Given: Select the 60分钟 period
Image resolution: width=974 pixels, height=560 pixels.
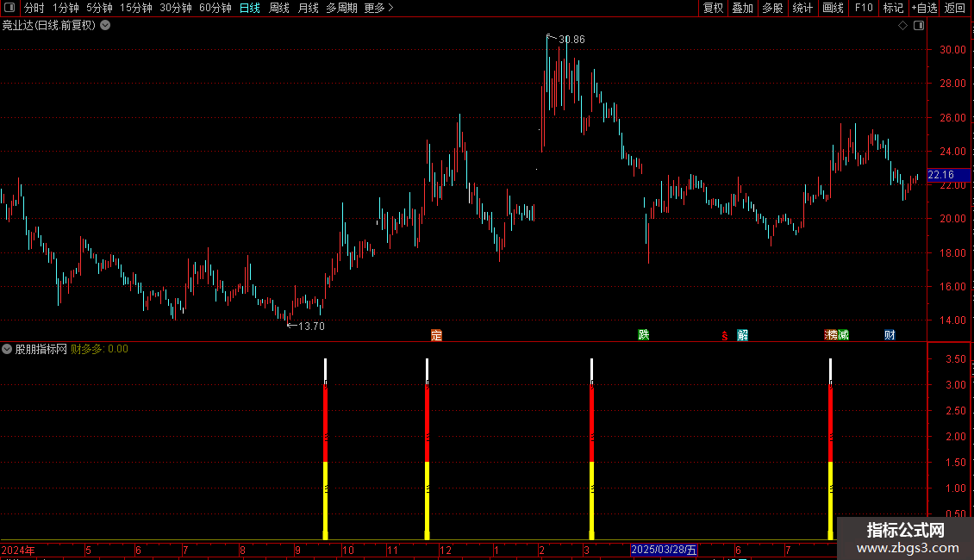Looking at the screenshot, I should pyautogui.click(x=215, y=8).
